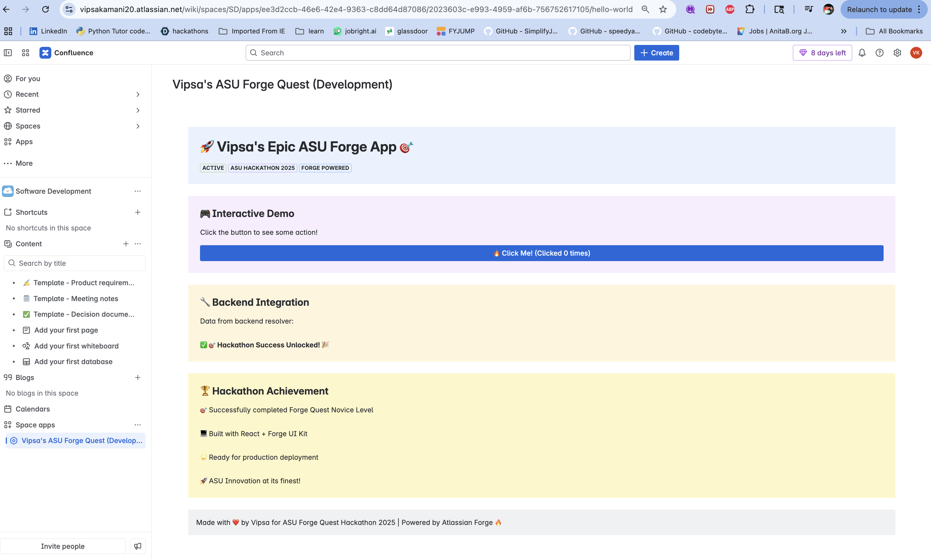Image resolution: width=931 pixels, height=560 pixels.
Task: Click the Calendars icon in the sidebar
Action: 8,409
